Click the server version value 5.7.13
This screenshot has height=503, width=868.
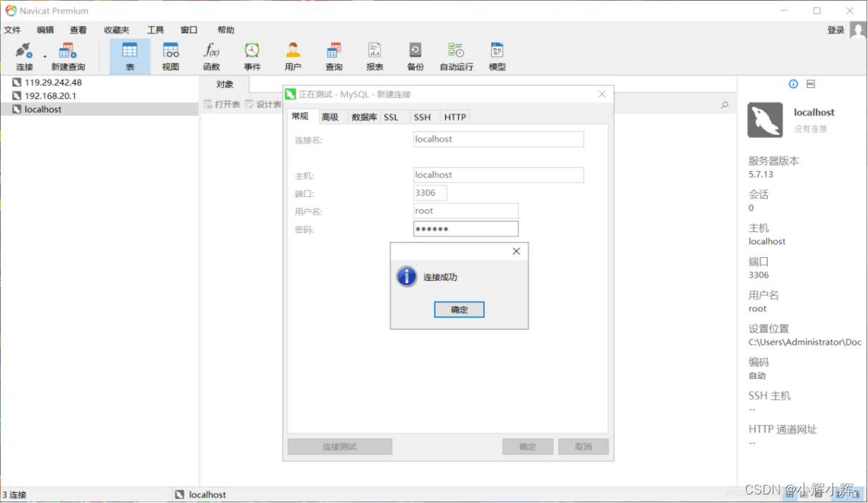[761, 174]
